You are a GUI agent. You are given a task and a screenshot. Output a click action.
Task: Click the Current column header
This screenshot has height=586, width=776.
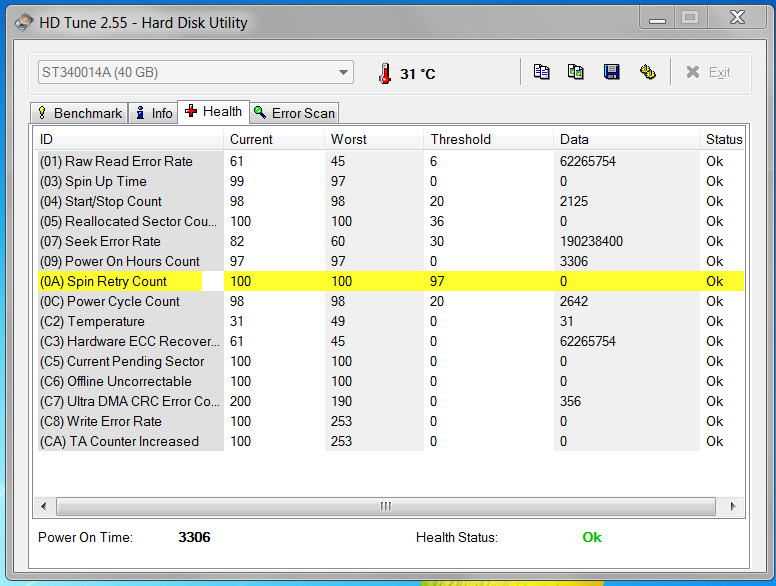tap(274, 139)
